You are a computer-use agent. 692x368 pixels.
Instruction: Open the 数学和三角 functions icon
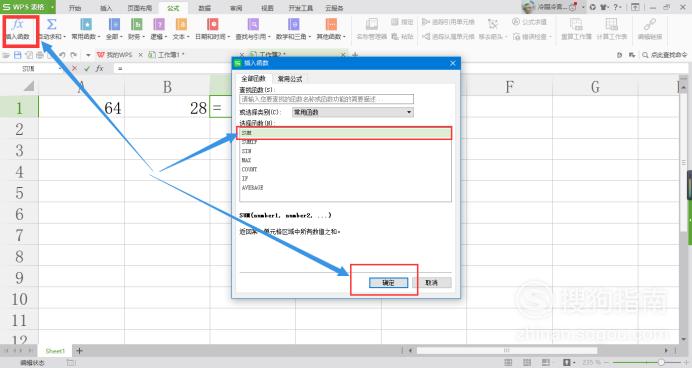[x=293, y=24]
